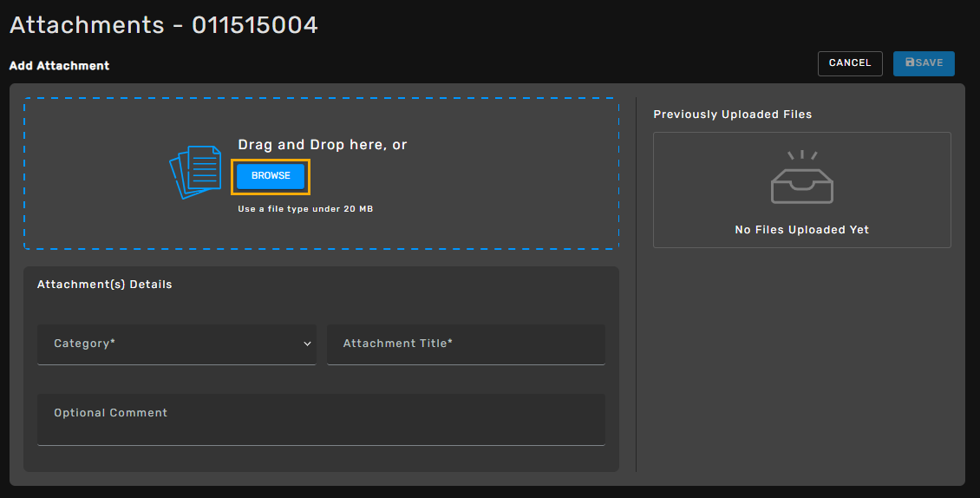980x498 pixels.
Task: Click the floppy disk icon on Save
Action: 910,62
